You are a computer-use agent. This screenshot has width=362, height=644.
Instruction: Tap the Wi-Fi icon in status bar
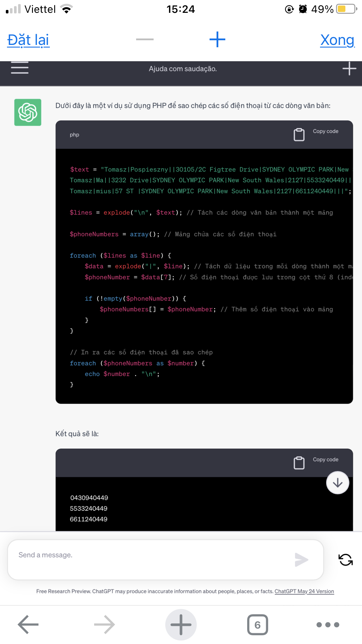67,9
